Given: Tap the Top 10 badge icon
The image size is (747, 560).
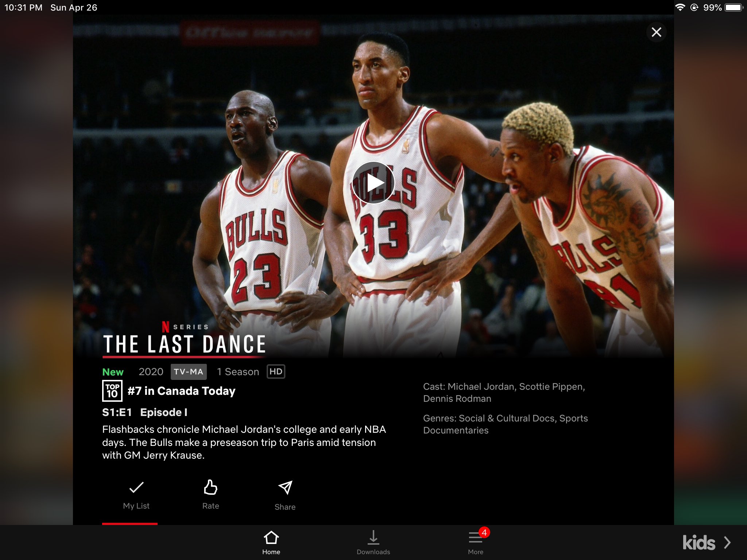Looking at the screenshot, I should pos(112,391).
